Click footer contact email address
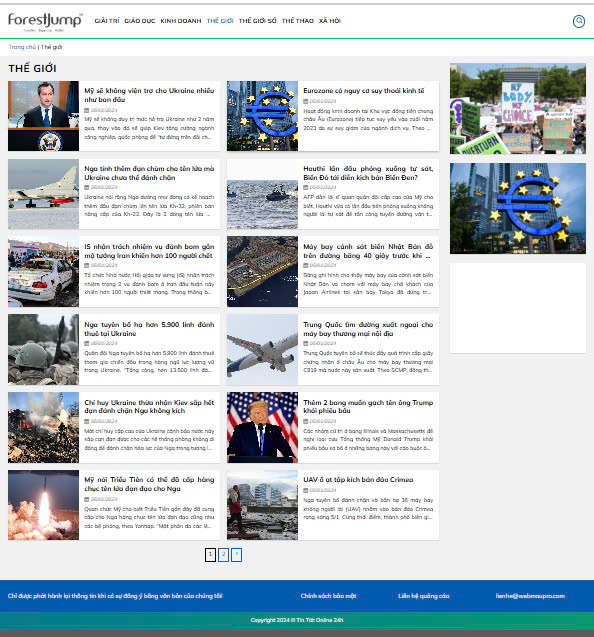This screenshot has height=637, width=594. tap(530, 596)
